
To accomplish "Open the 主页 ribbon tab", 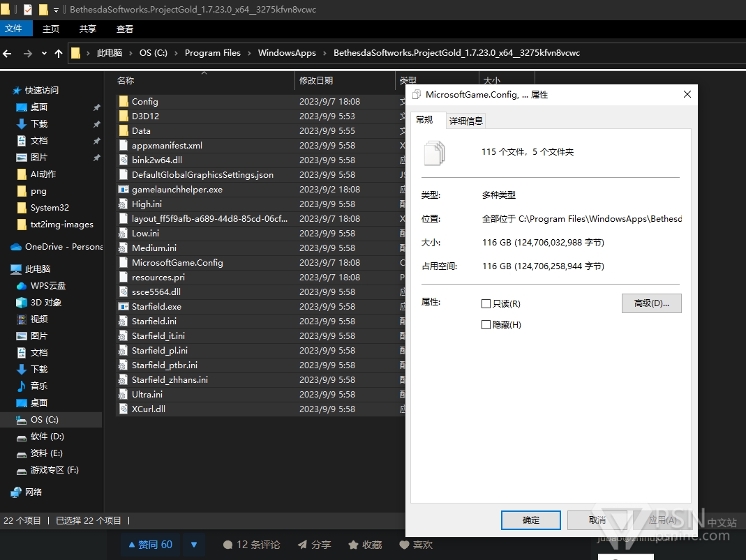I will click(51, 29).
